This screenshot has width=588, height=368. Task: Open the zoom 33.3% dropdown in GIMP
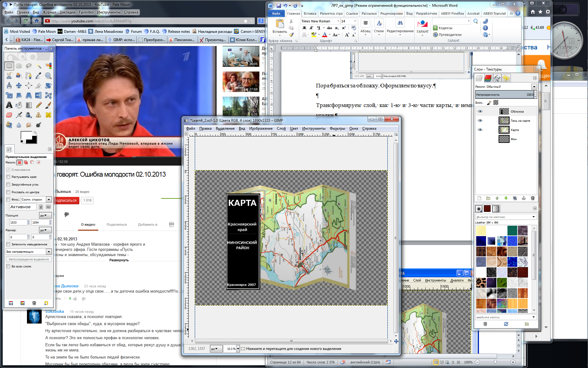click(x=238, y=349)
